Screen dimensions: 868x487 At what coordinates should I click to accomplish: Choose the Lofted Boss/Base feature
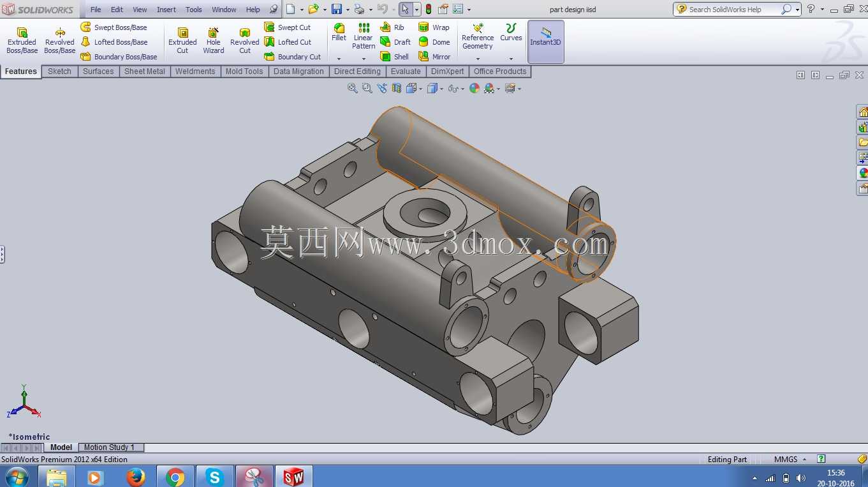tap(114, 42)
